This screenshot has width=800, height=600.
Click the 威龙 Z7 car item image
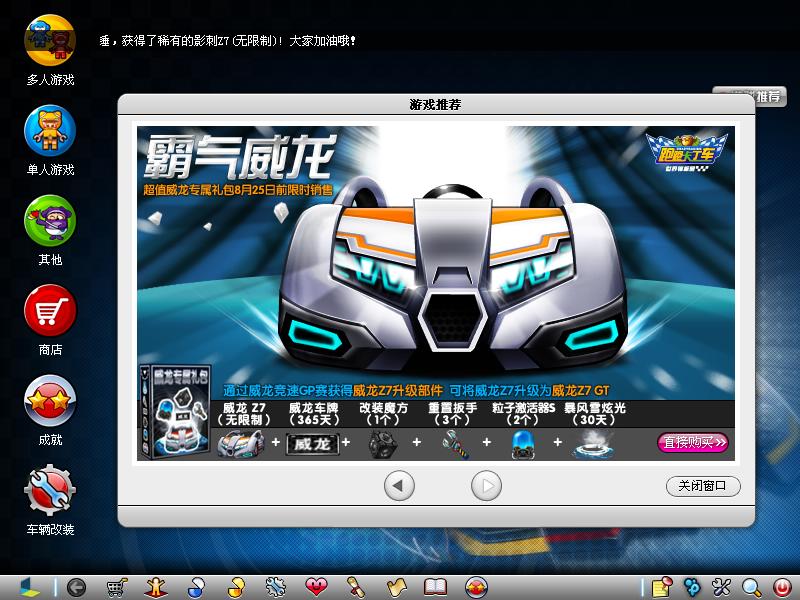coord(241,443)
